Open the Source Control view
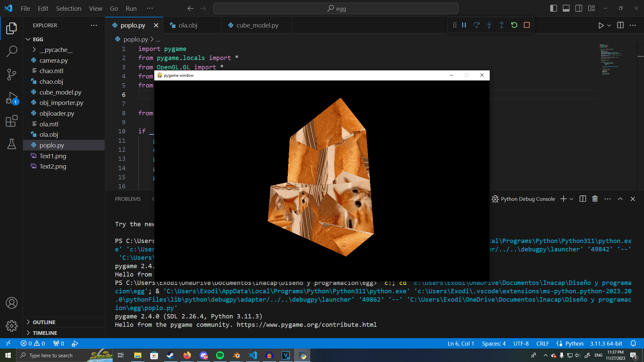This screenshot has height=362, width=644. click(x=12, y=74)
